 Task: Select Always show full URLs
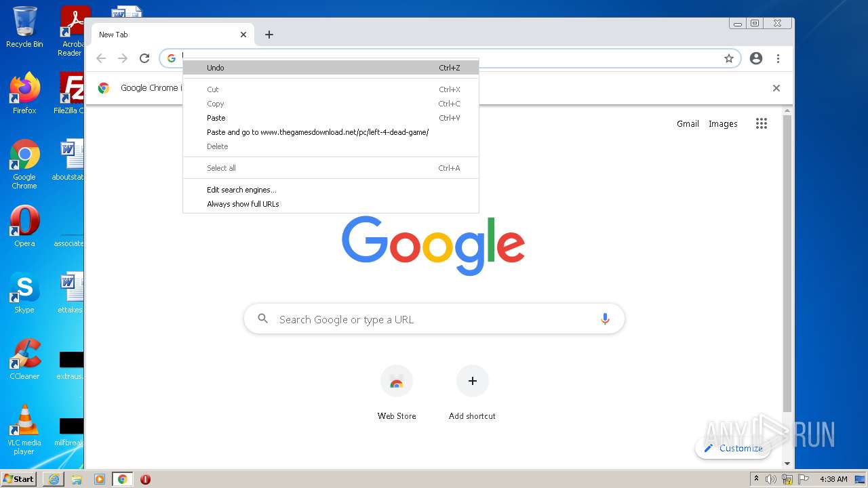point(331,204)
